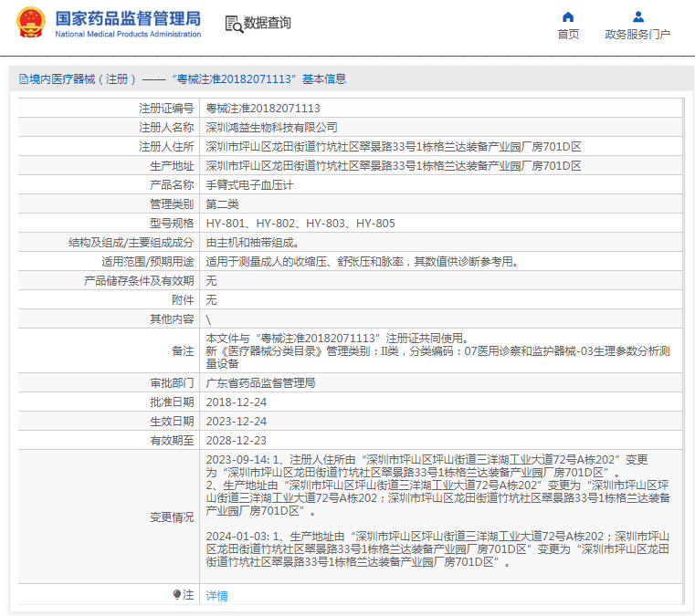Click the 管理类别 label
Viewport: 695px width, 616px height.
172,204
